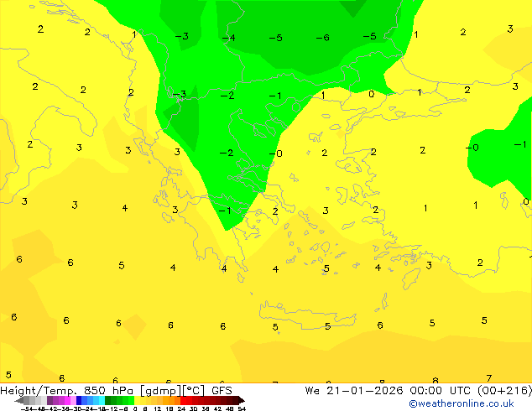Click the island of Crete outline

click(307, 316)
